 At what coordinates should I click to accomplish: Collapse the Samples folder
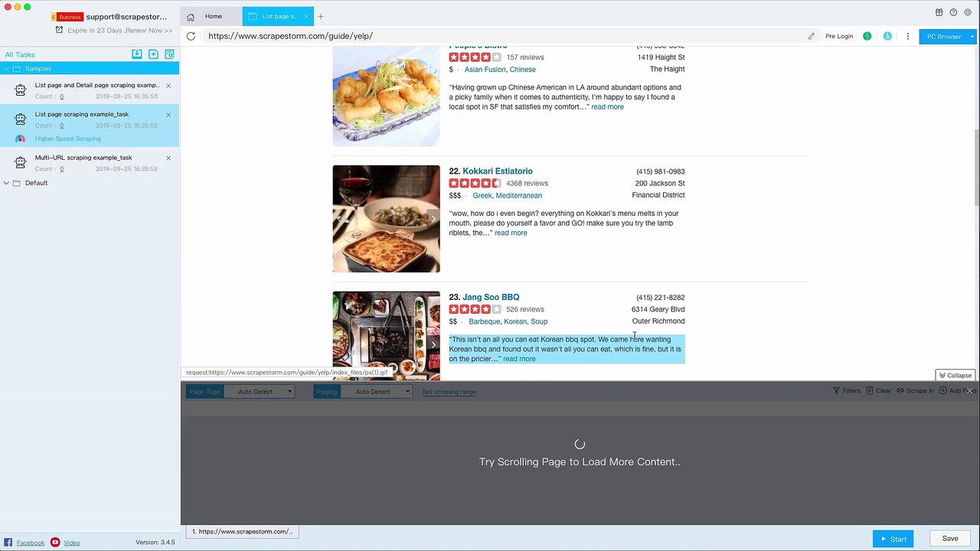pyautogui.click(x=6, y=69)
